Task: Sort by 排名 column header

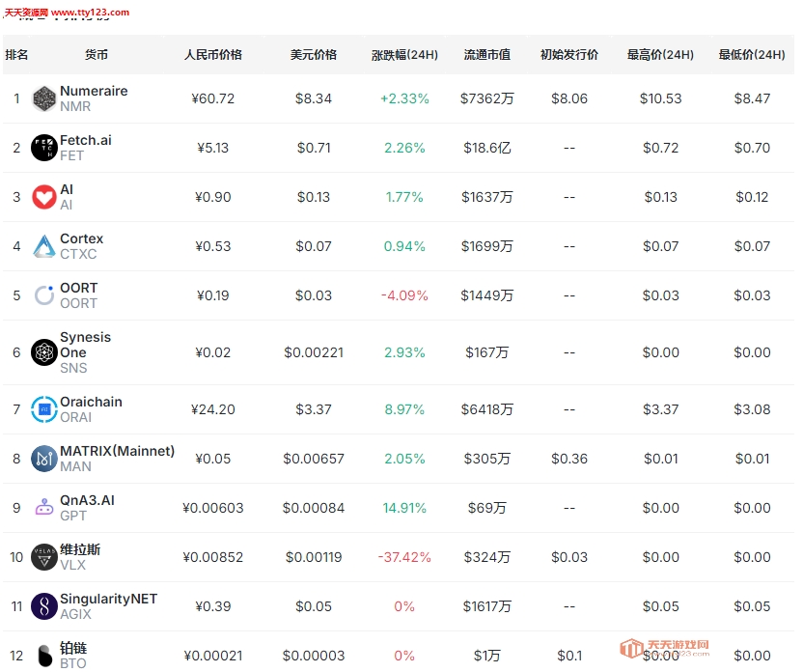Action: click(16, 55)
